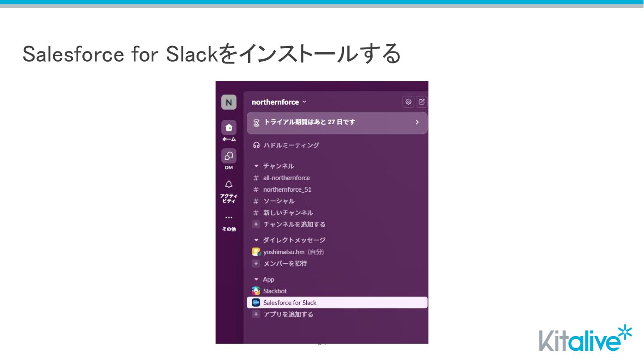The height and width of the screenshot is (362, 644).
Task: Open the その他 three-dots menu
Action: (x=229, y=218)
